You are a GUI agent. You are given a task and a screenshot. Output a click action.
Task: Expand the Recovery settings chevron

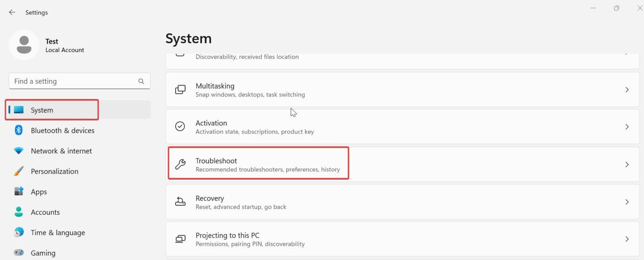pos(627,202)
